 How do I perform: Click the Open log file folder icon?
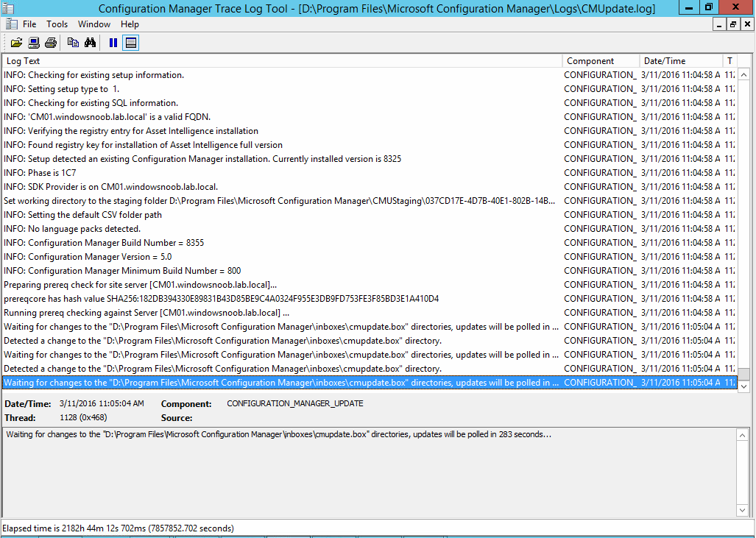point(16,43)
